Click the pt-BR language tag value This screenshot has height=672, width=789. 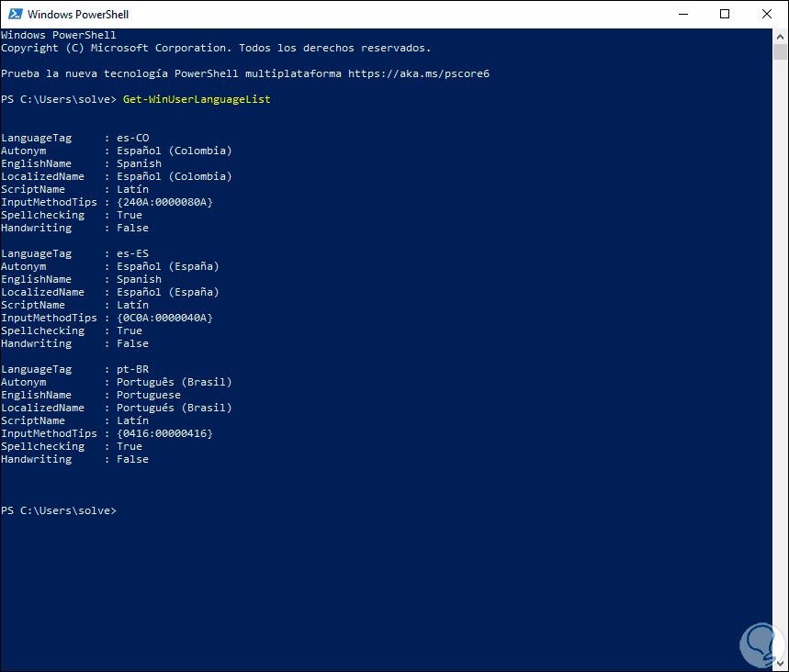click(x=132, y=369)
